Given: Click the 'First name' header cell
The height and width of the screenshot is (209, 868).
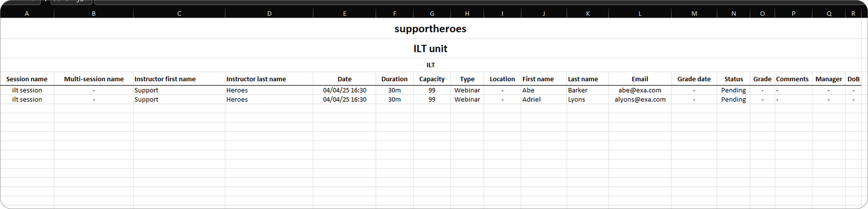Looking at the screenshot, I should [x=544, y=79].
